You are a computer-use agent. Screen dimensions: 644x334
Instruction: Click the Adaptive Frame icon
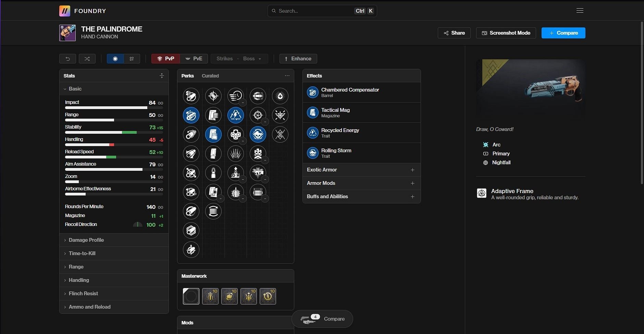coord(482,193)
